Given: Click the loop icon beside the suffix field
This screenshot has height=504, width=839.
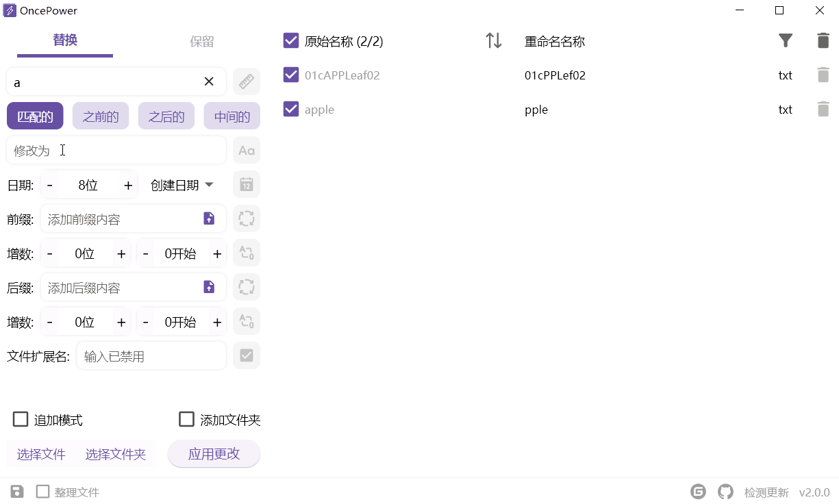Looking at the screenshot, I should 247,287.
